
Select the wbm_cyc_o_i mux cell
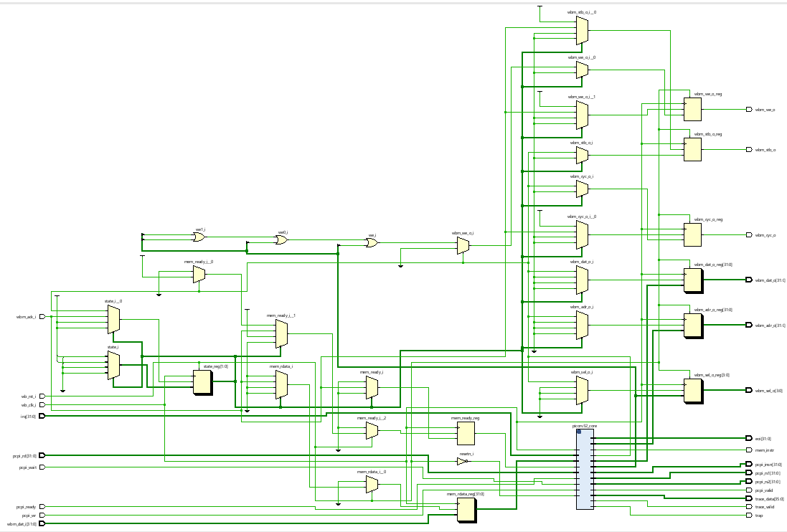(x=583, y=189)
